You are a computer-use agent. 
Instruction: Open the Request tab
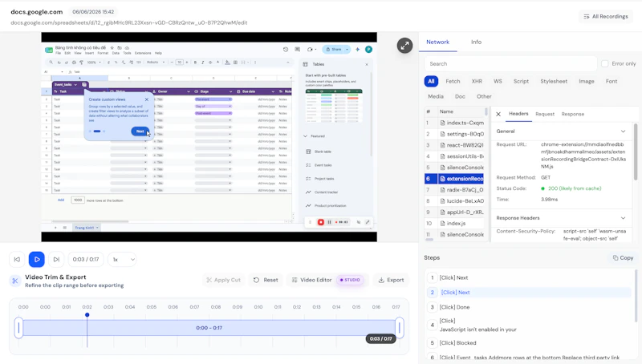545,114
